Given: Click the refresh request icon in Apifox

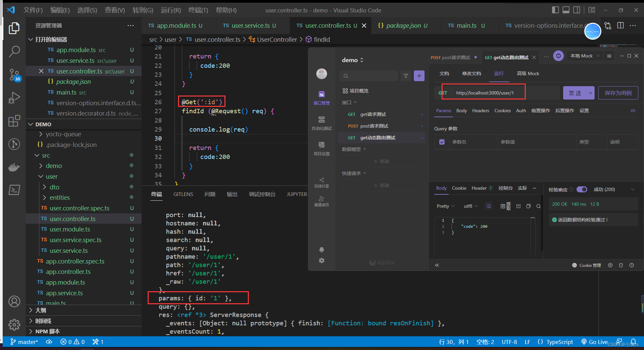Looking at the screenshot, I should 558,56.
